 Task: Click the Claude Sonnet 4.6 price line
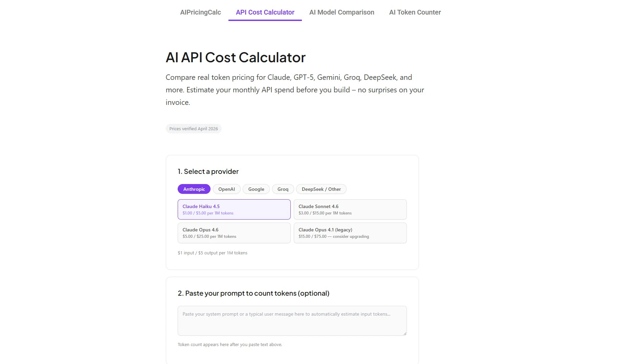pos(325,213)
